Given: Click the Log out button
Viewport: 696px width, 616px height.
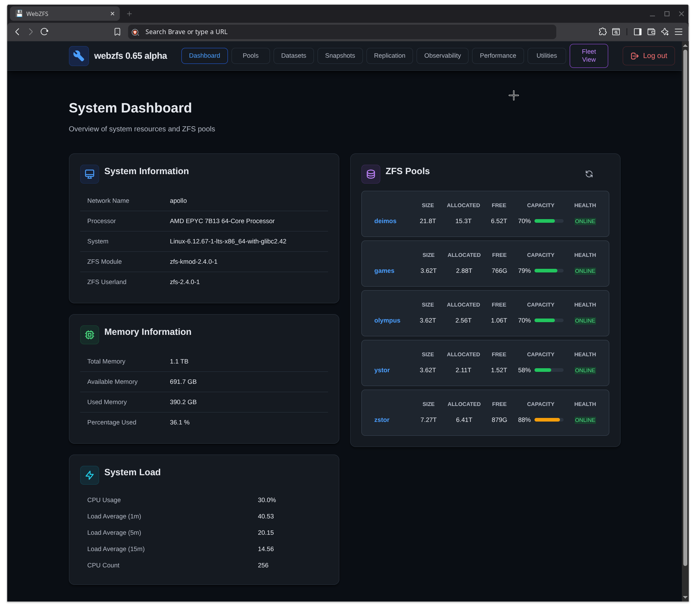Looking at the screenshot, I should click(648, 56).
